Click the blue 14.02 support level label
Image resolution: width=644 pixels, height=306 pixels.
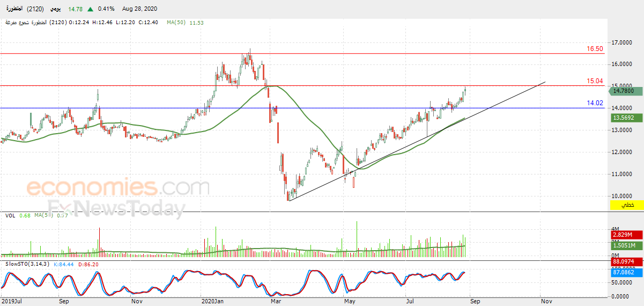[595, 103]
